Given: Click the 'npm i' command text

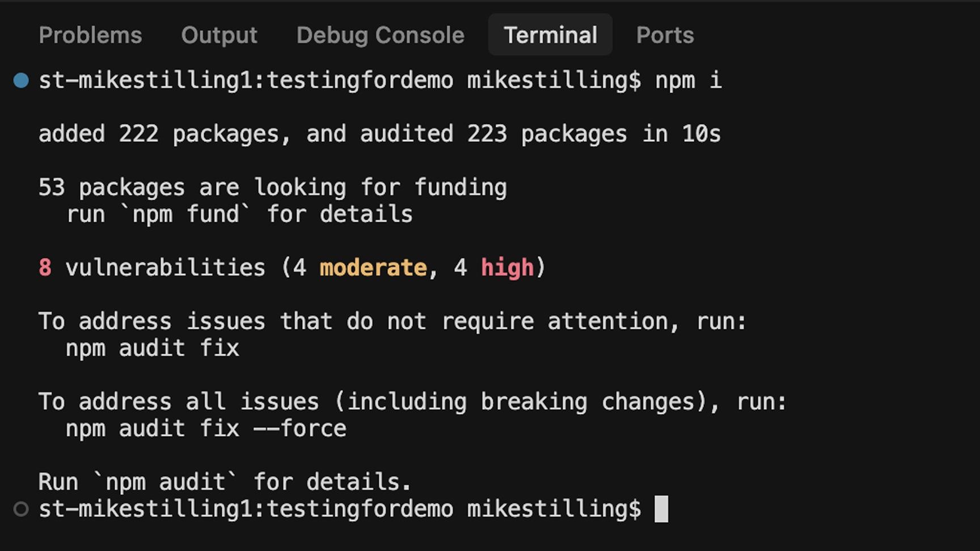Looking at the screenshot, I should [688, 80].
